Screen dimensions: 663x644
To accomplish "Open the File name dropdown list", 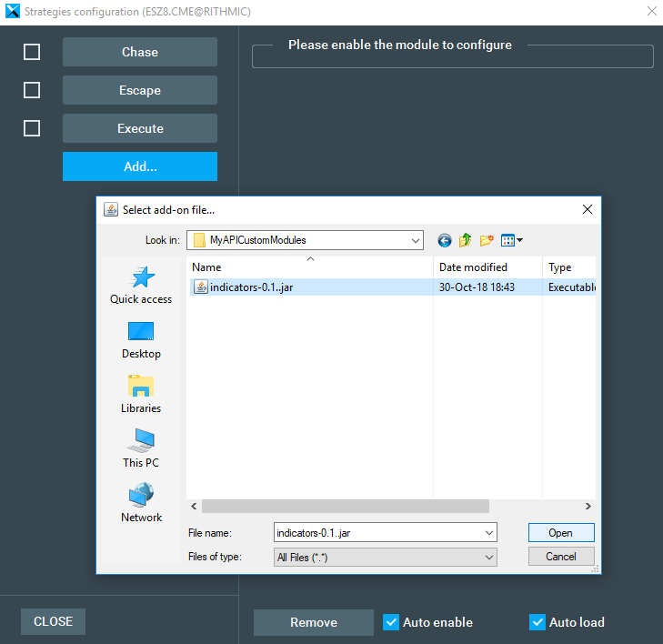I will pyautogui.click(x=489, y=533).
